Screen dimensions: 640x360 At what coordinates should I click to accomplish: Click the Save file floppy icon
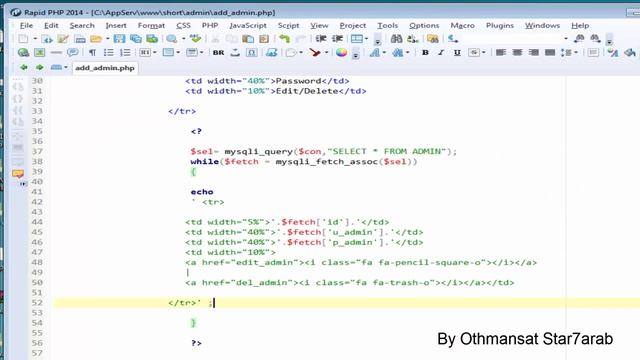click(x=119, y=39)
